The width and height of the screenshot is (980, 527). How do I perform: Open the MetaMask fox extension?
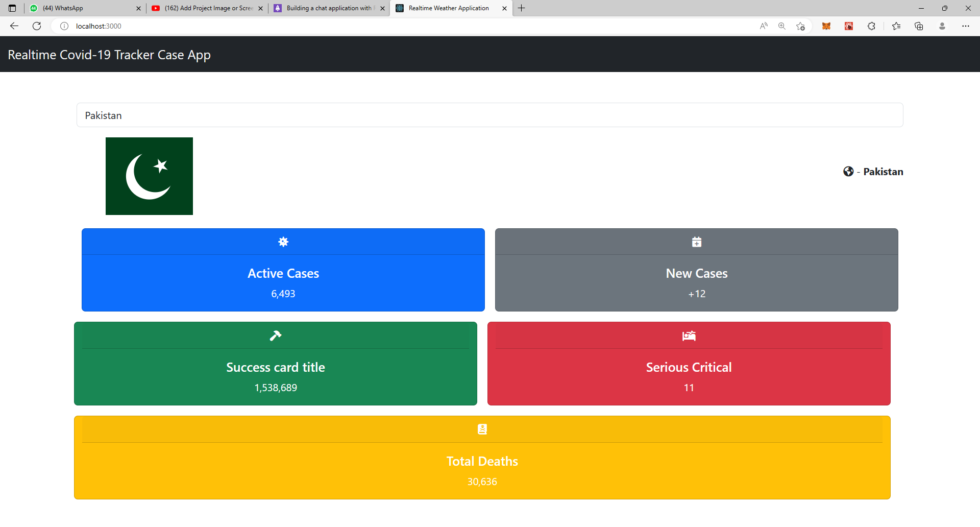pyautogui.click(x=826, y=26)
